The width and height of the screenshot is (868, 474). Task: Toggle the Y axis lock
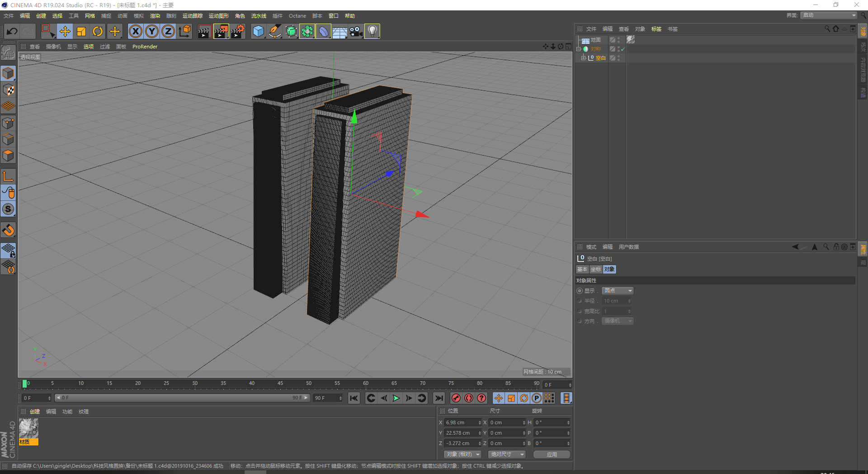coord(152,31)
